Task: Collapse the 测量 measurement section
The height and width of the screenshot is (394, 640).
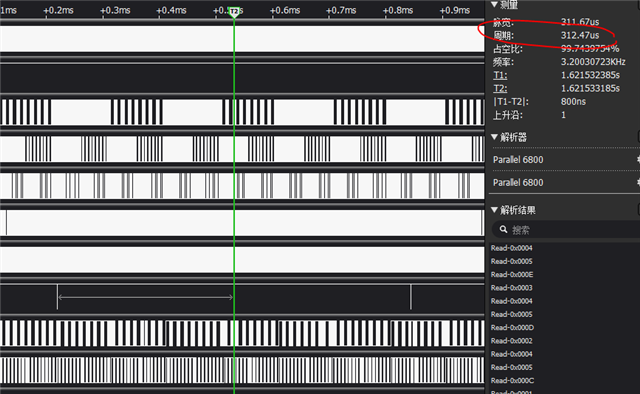Action: [x=494, y=4]
